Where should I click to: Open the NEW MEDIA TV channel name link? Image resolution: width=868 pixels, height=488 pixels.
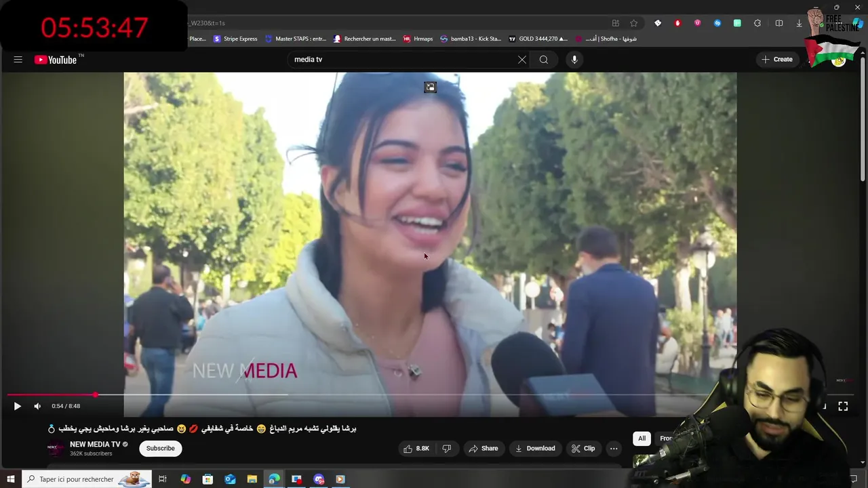[95, 445]
